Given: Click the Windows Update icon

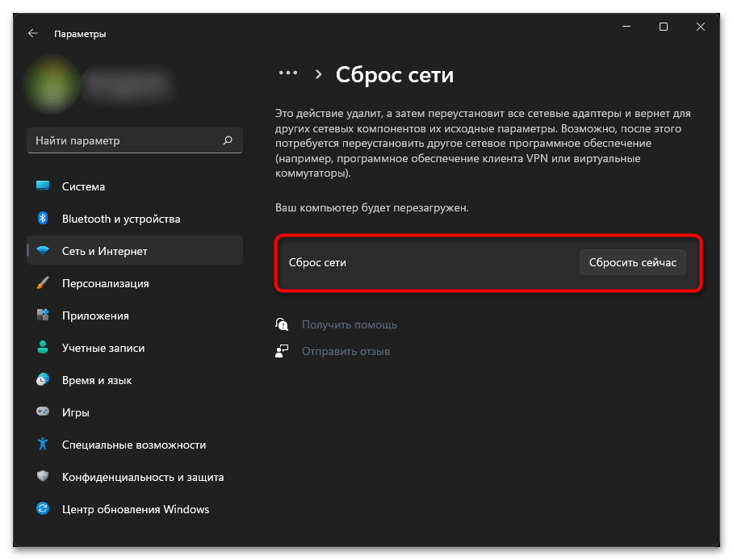Looking at the screenshot, I should tap(44, 509).
